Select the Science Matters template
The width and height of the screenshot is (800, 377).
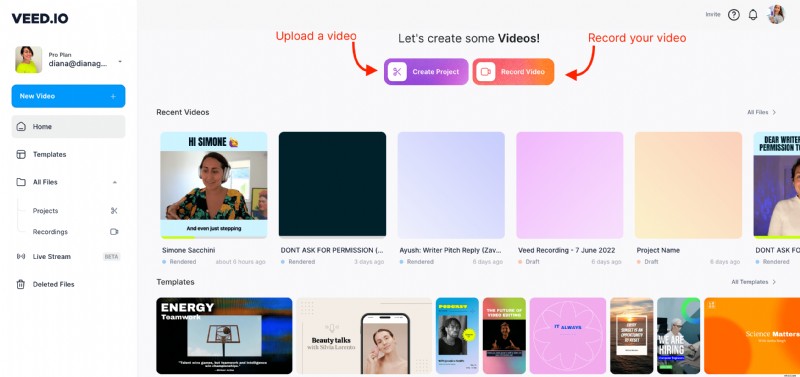coord(752,336)
